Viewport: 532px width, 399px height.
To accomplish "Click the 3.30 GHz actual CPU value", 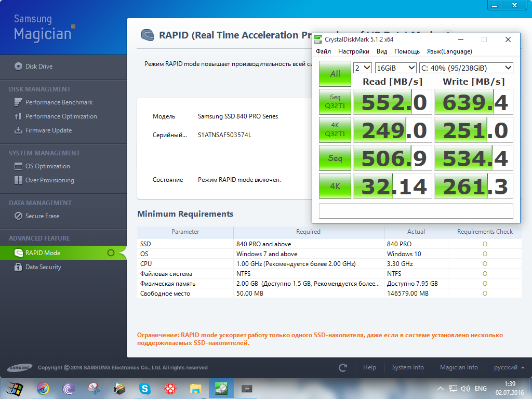I will coord(400,263).
